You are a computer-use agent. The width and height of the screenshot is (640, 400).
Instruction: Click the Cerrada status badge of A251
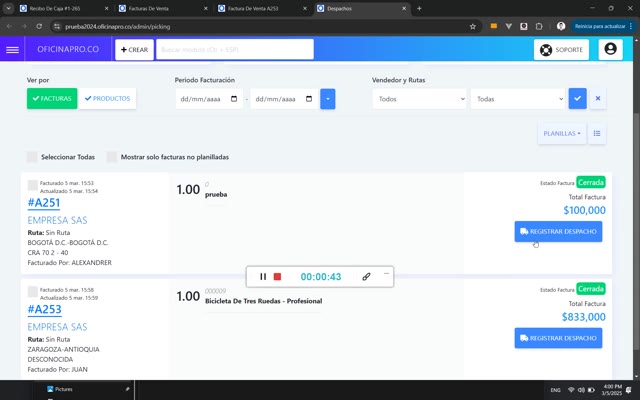[x=591, y=182]
